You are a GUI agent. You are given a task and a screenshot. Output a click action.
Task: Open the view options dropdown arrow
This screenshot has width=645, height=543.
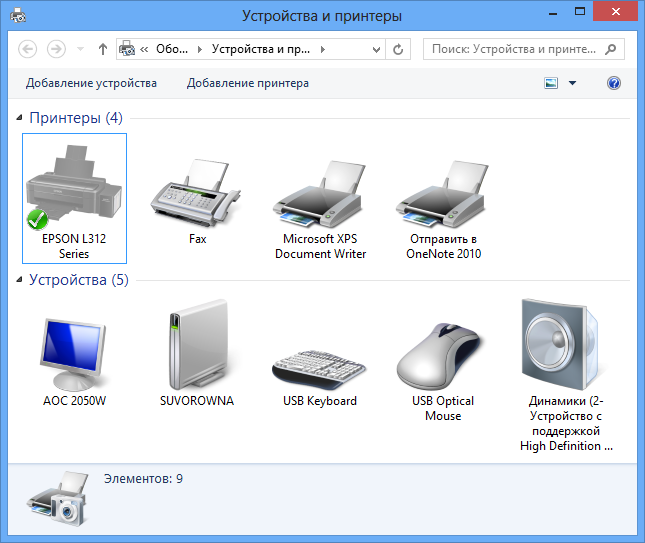click(572, 83)
